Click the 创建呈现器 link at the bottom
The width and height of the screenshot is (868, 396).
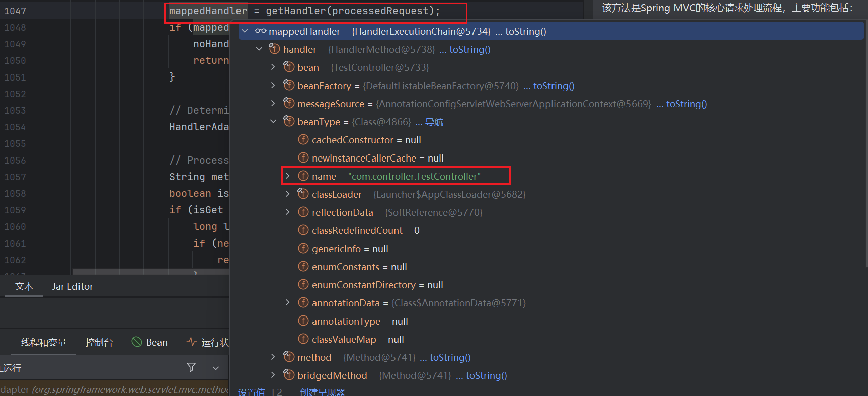pos(322,392)
